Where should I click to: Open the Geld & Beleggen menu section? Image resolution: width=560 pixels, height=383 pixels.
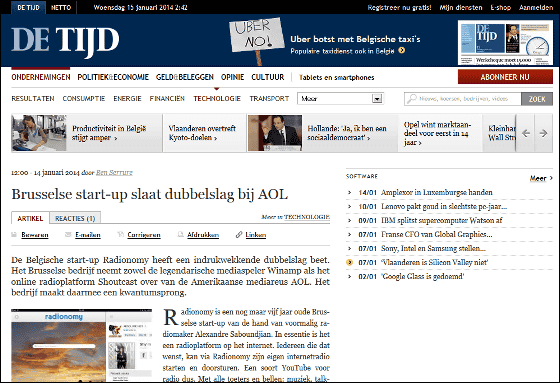185,77
